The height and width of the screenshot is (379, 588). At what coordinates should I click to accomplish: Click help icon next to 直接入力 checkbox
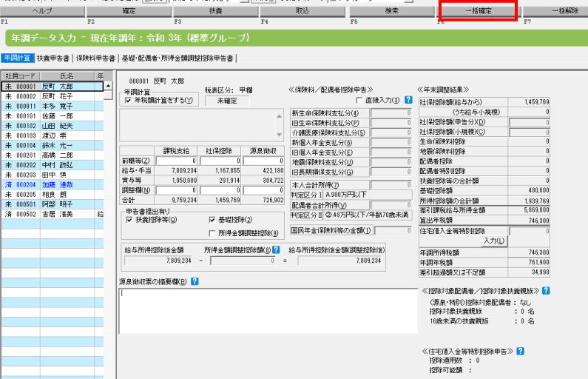point(408,98)
